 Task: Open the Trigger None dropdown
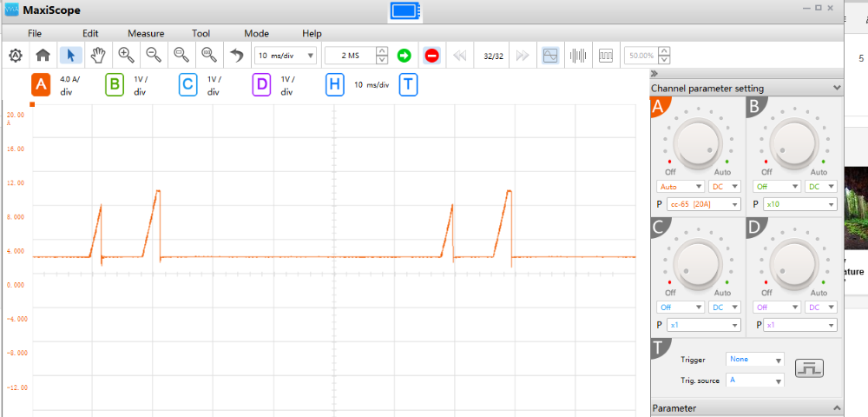[755, 360]
